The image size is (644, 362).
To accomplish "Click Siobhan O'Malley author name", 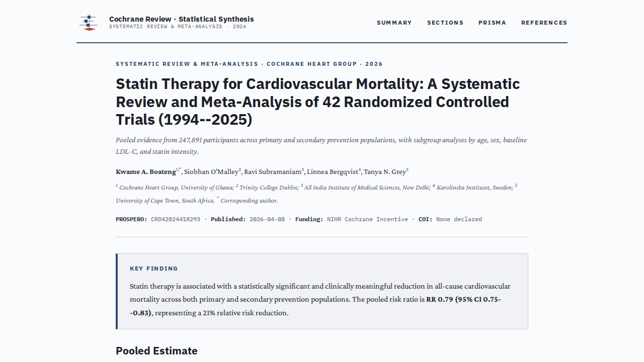I will (211, 172).
